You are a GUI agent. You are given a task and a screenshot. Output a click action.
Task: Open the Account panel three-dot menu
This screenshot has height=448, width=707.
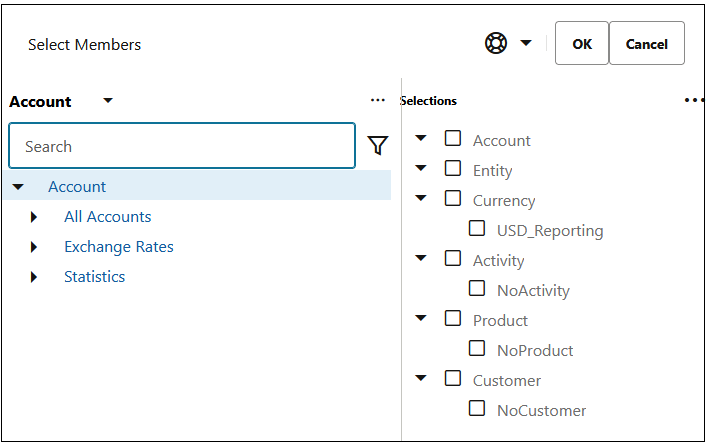(x=377, y=100)
